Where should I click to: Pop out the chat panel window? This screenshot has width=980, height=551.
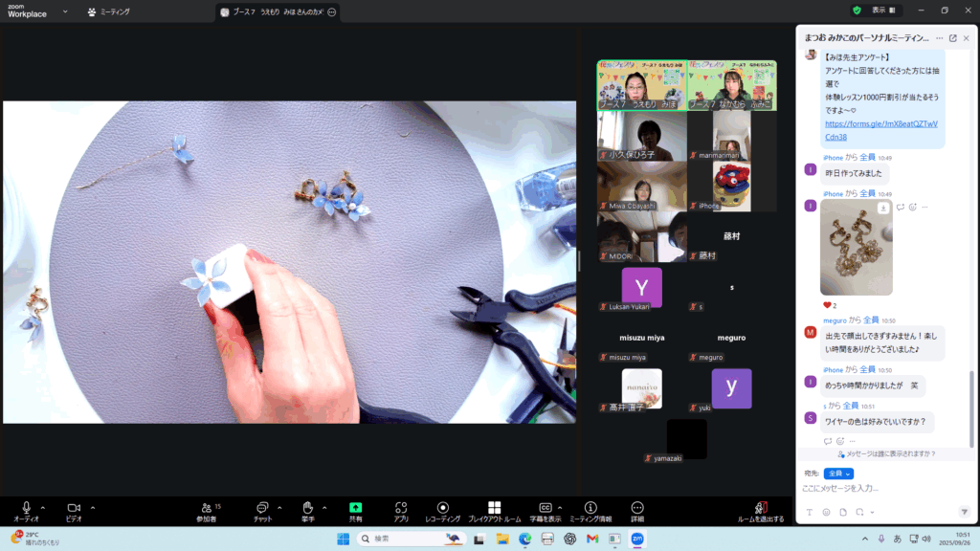point(952,38)
